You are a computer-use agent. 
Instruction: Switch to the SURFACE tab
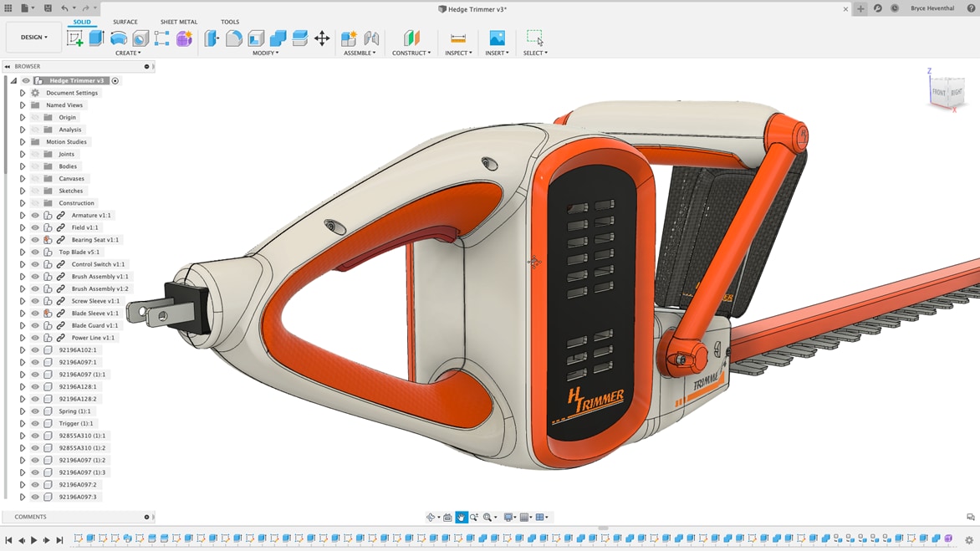(x=126, y=22)
